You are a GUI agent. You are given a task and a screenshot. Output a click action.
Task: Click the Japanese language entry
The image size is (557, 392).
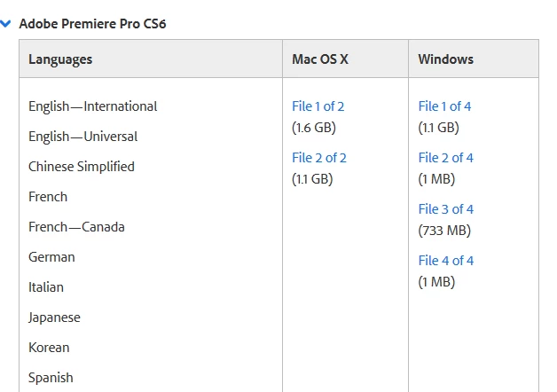54,318
